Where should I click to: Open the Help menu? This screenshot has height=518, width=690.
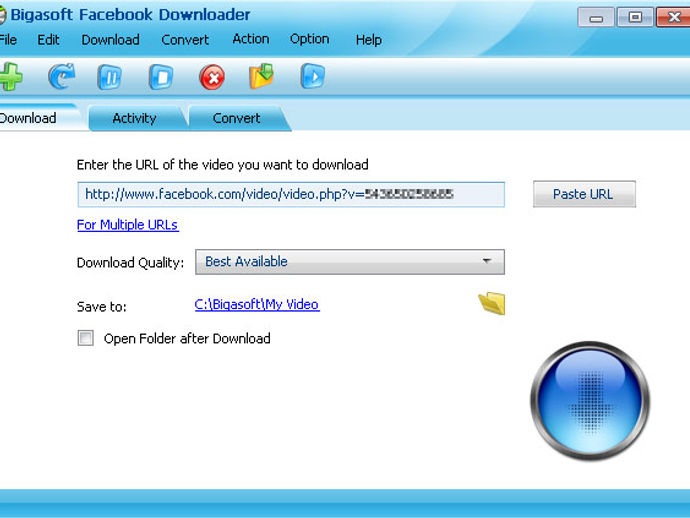coord(369,40)
